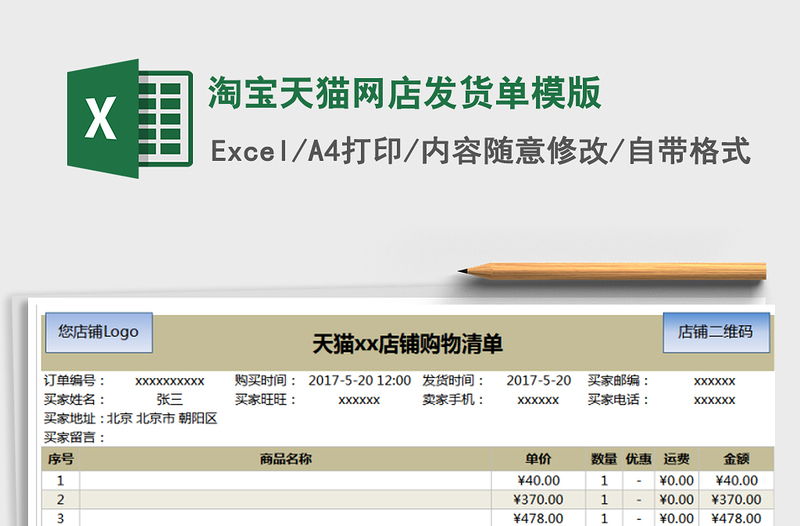Select the address 北京 北京市 朝阳区
Screen dimensions: 800x526
(x=162, y=418)
